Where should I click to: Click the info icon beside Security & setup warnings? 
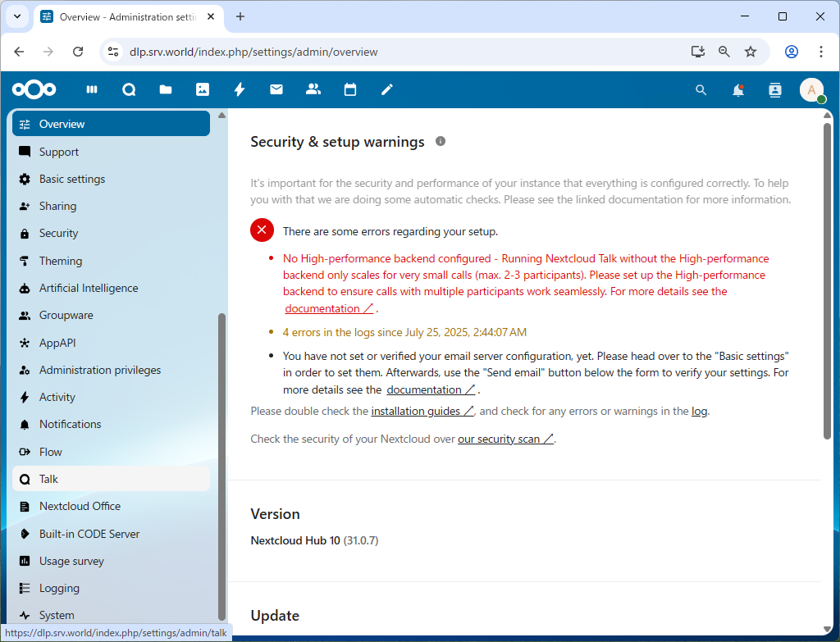tap(441, 141)
